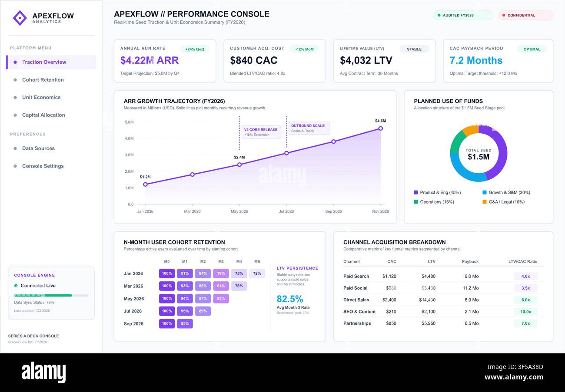The width and height of the screenshot is (565, 392).
Task: Click the blue Growth & S&M legend swatch
Action: point(485,192)
